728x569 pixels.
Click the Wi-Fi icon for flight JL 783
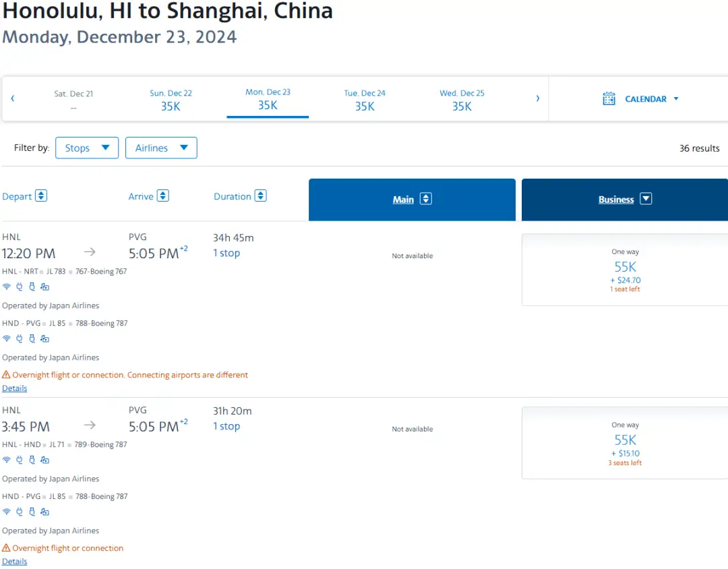[7, 287]
